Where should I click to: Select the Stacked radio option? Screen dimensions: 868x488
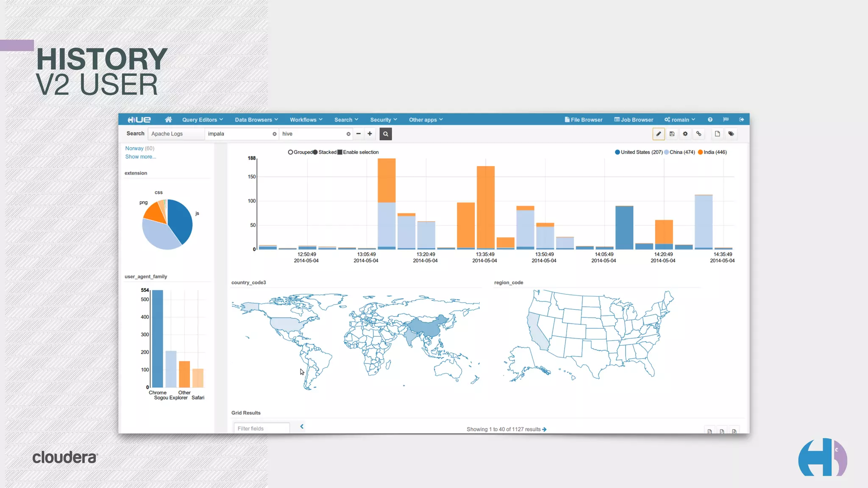[x=315, y=152]
